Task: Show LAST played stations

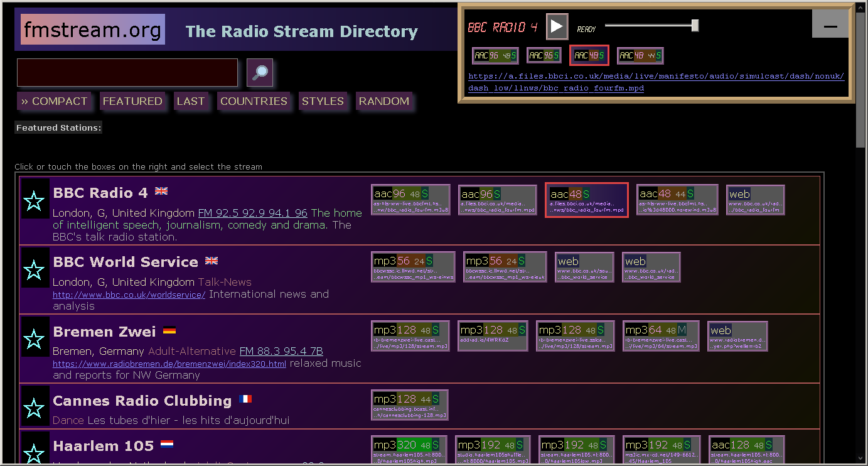Action: click(x=191, y=101)
